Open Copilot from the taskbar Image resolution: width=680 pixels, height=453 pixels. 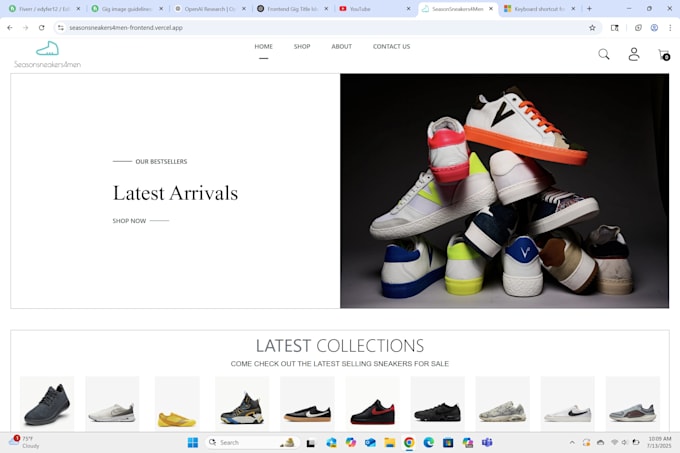[x=350, y=442]
